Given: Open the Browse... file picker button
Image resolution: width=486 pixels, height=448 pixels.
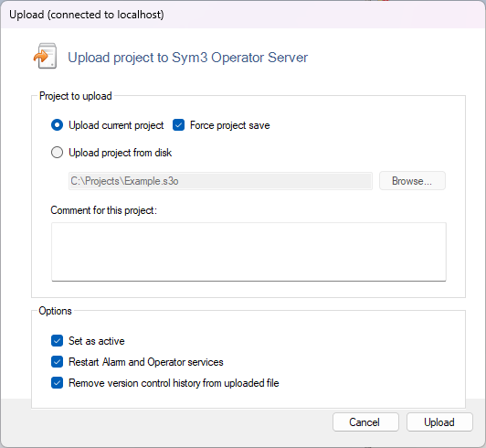Looking at the screenshot, I should (412, 181).
